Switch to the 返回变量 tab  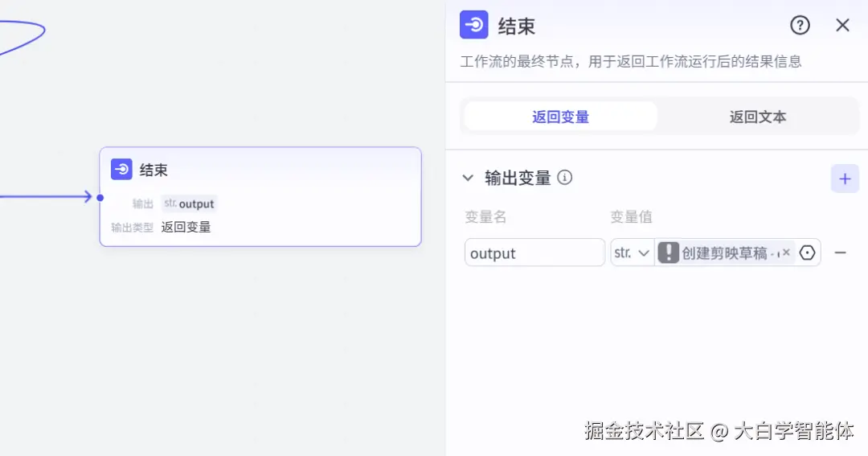560,117
